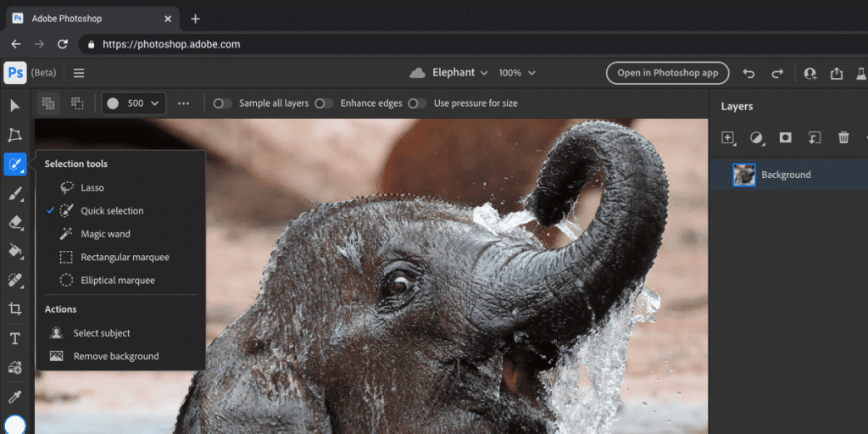Delete layer using the trash icon

[843, 137]
